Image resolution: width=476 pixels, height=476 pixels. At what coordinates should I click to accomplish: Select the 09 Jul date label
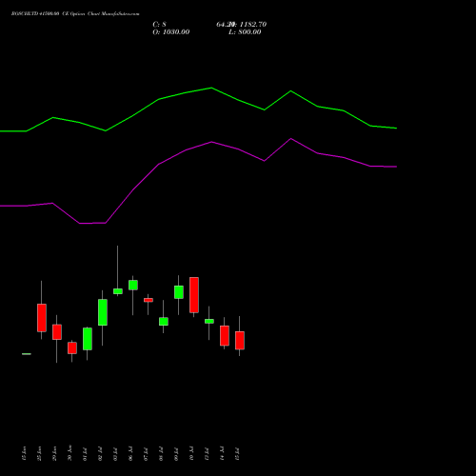point(176,453)
